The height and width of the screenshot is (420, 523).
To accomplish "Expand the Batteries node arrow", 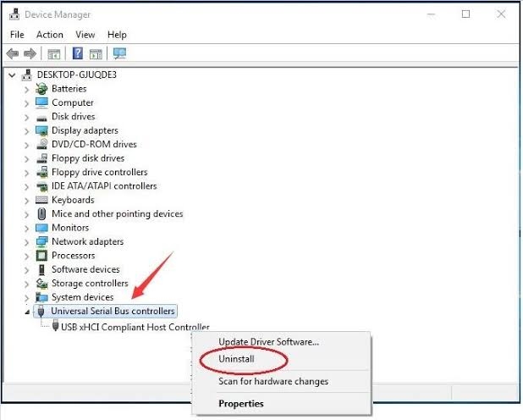I will click(27, 90).
